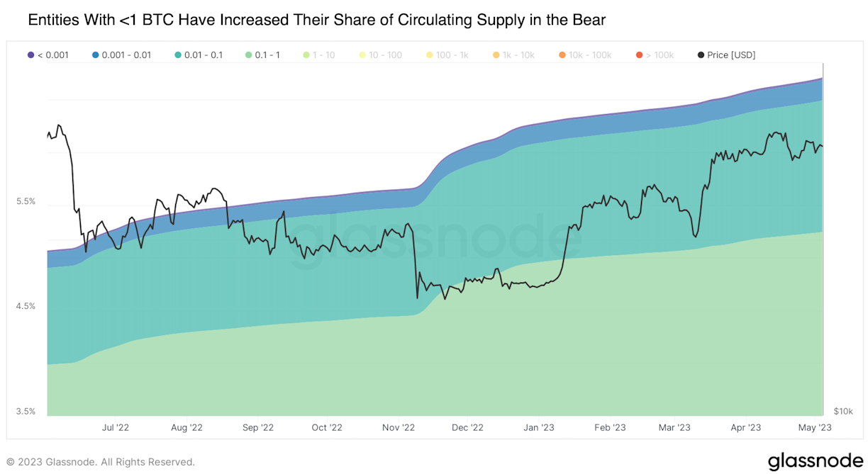Click the 5.5% y-axis label
Viewport: 868px width, 474px height.
pos(26,201)
